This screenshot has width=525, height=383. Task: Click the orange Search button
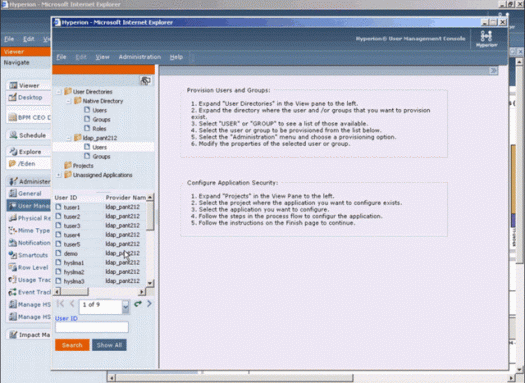(x=72, y=345)
